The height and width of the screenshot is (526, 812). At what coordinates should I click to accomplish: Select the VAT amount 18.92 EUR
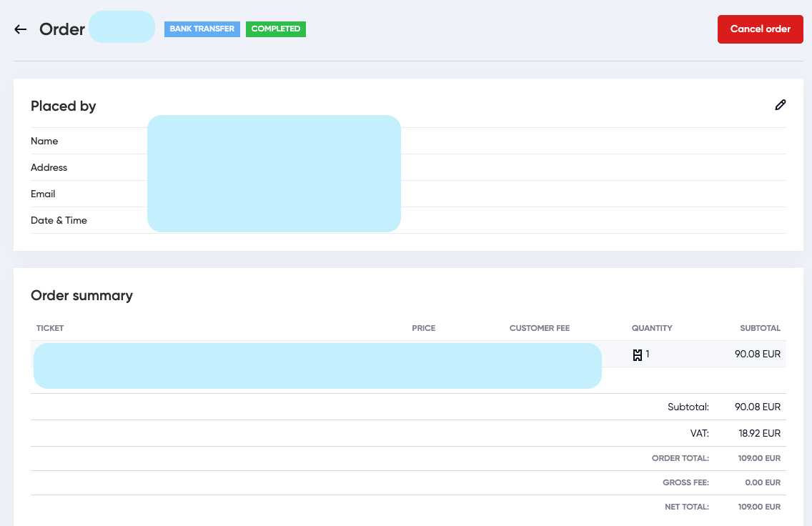[x=759, y=433]
